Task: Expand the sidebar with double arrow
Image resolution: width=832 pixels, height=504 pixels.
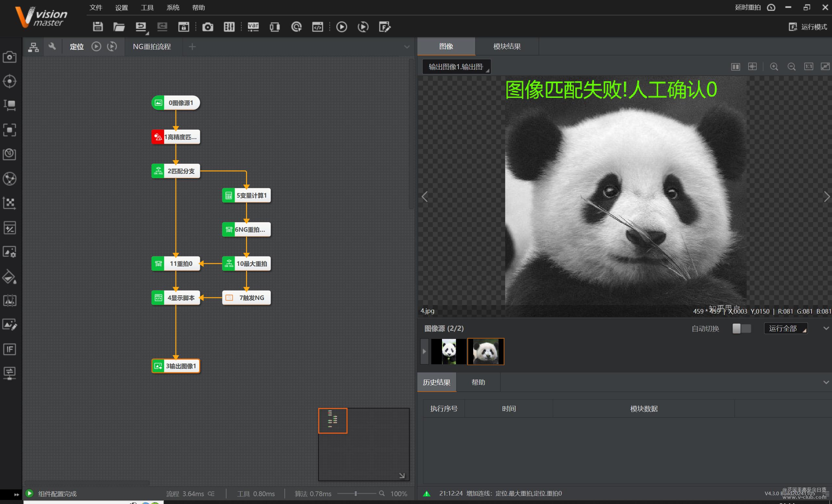Action: click(16, 495)
